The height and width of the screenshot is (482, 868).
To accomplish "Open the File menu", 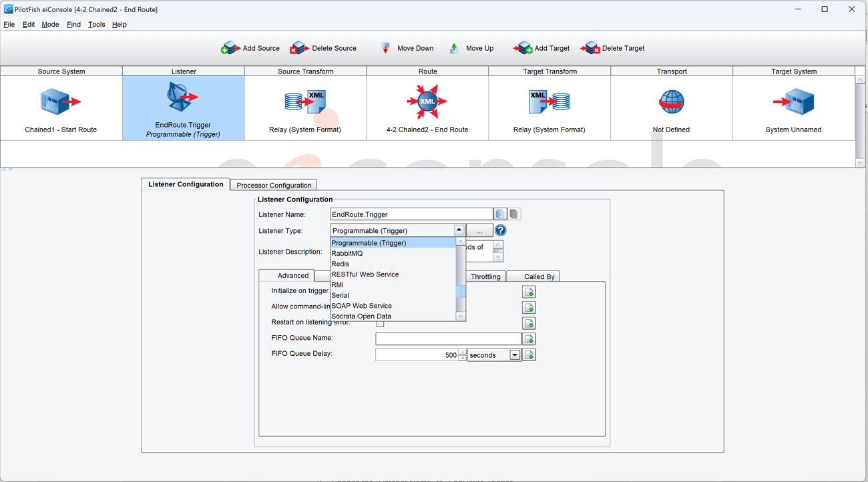I will pos(9,25).
